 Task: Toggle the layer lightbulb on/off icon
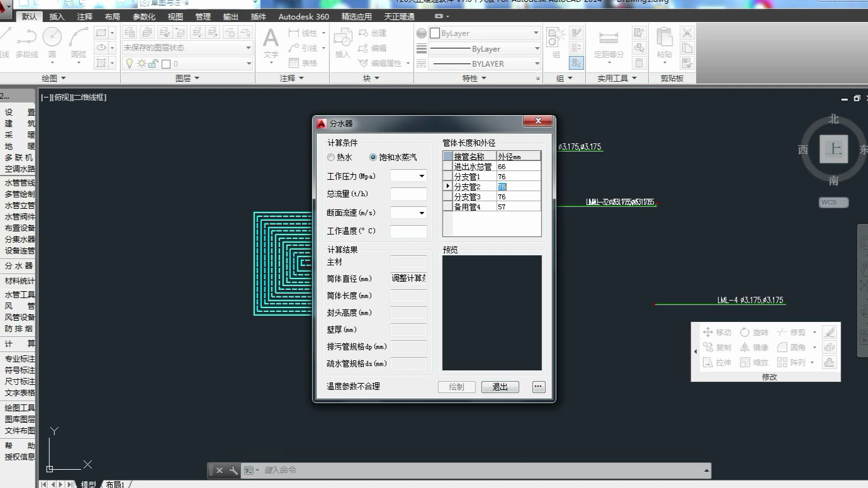(130, 64)
